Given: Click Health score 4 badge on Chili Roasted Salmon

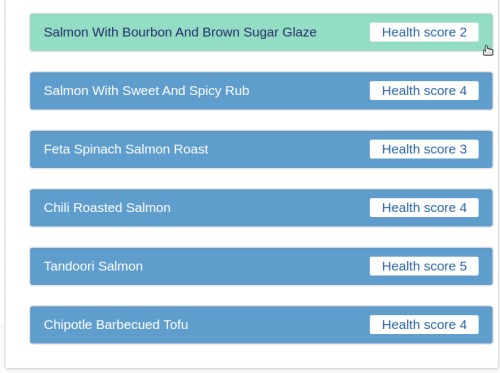Looking at the screenshot, I should pyautogui.click(x=424, y=208).
